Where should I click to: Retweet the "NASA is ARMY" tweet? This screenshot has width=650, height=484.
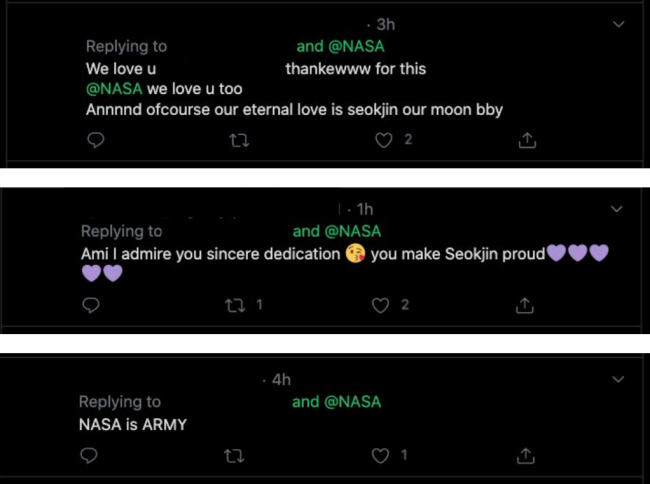pyautogui.click(x=234, y=455)
